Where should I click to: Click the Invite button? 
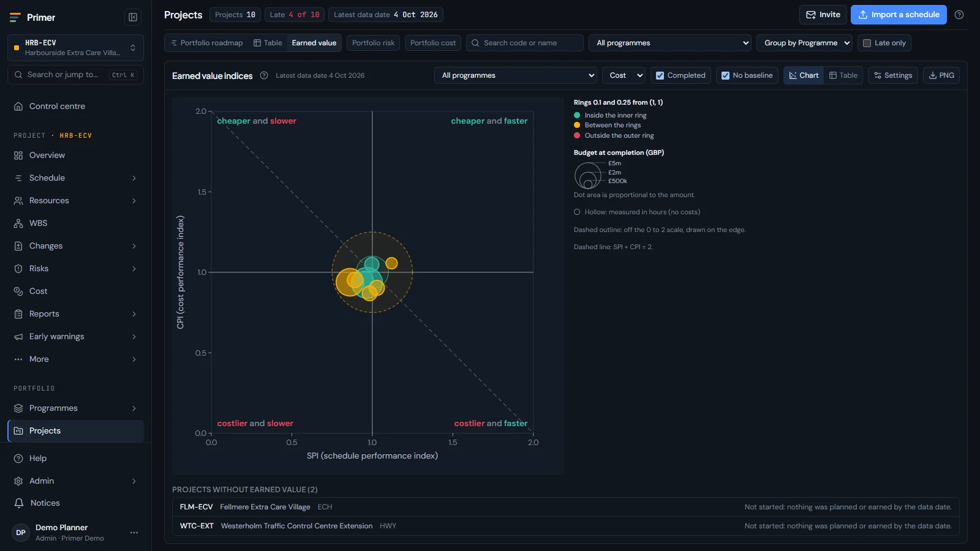coord(823,15)
